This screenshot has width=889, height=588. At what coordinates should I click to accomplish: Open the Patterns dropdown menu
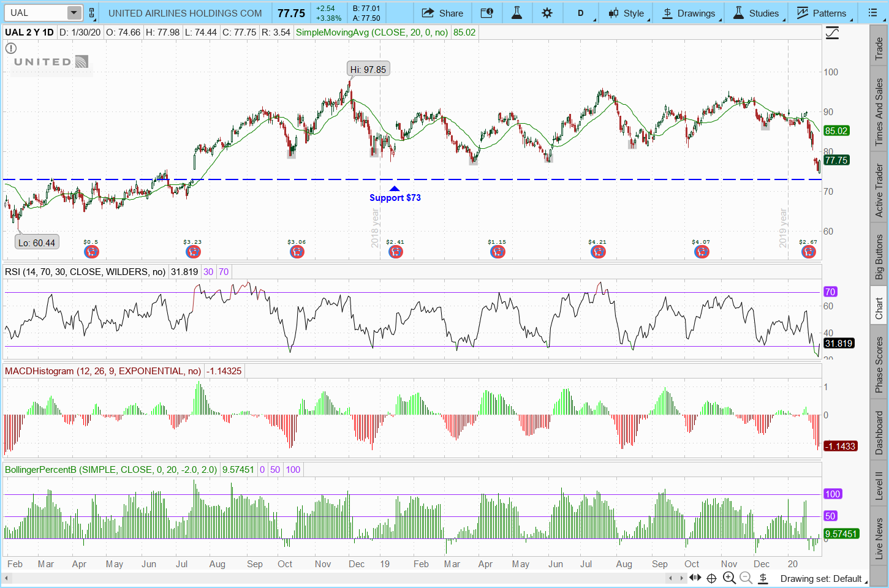(822, 13)
